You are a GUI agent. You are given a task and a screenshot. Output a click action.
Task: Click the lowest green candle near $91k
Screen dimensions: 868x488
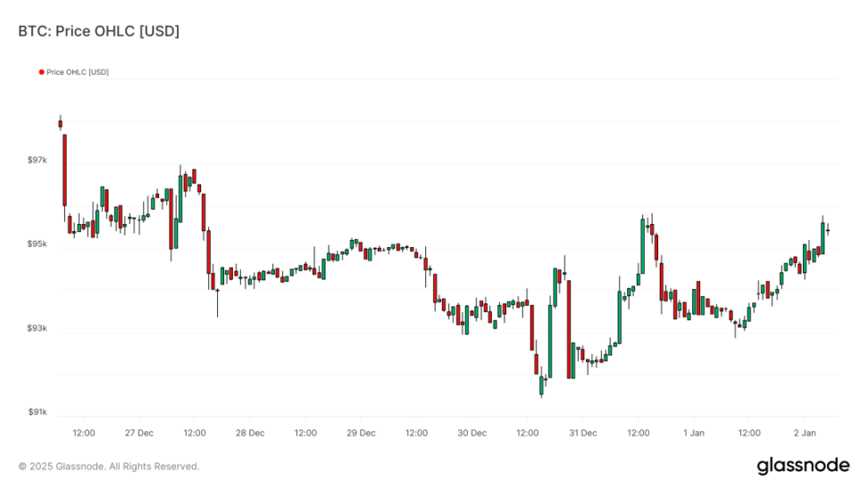tap(541, 385)
